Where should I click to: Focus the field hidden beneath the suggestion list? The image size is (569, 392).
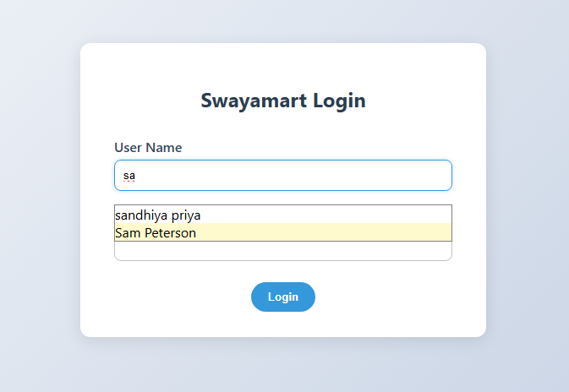pos(282,252)
